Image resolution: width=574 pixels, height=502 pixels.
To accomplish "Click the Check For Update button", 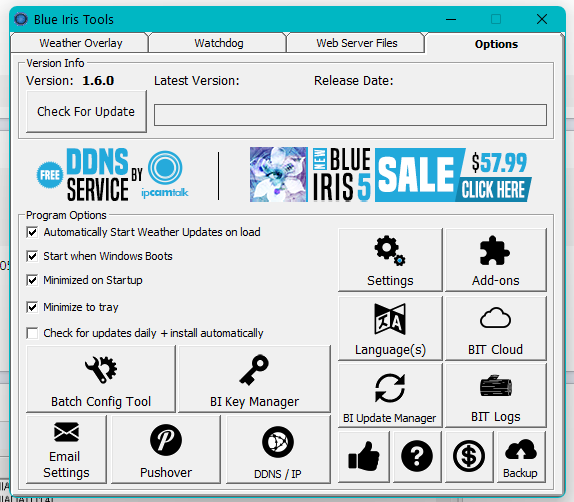I will 86,111.
